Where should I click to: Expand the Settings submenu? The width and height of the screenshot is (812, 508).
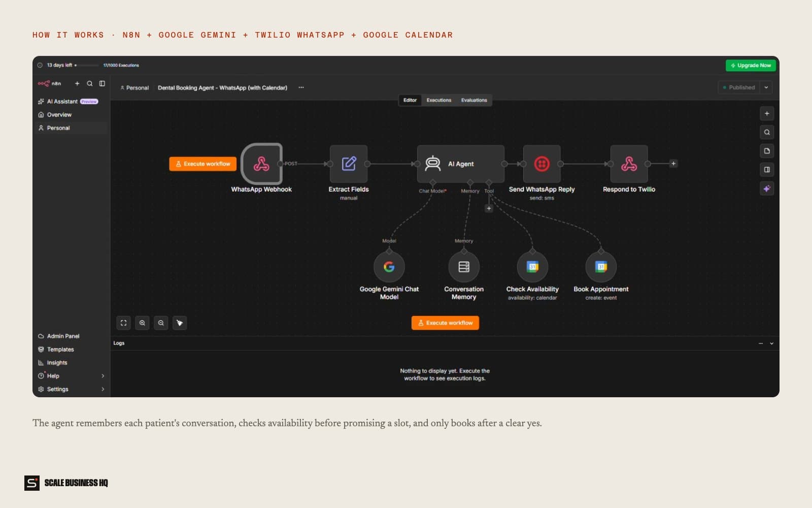tap(103, 389)
